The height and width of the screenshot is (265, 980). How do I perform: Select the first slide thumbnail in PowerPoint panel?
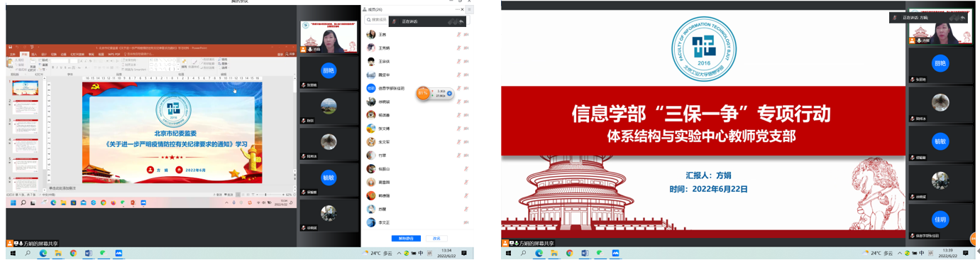click(x=26, y=87)
